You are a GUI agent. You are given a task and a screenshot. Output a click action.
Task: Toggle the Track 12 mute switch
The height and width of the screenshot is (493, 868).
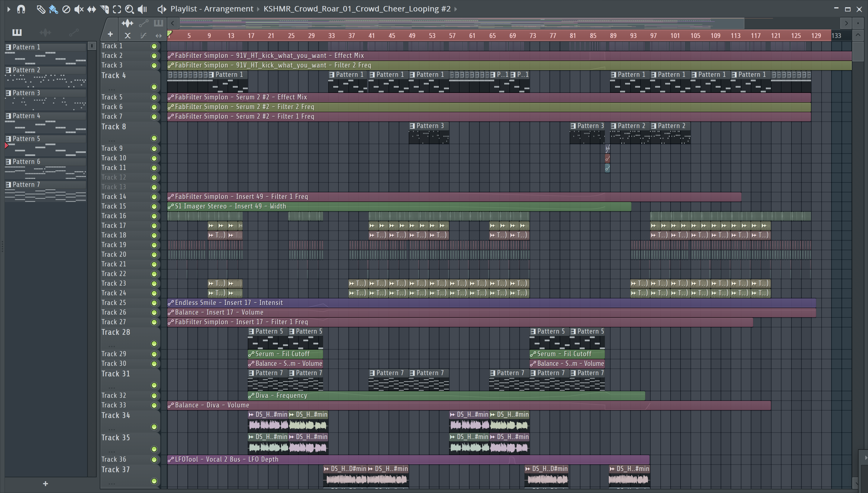(154, 178)
